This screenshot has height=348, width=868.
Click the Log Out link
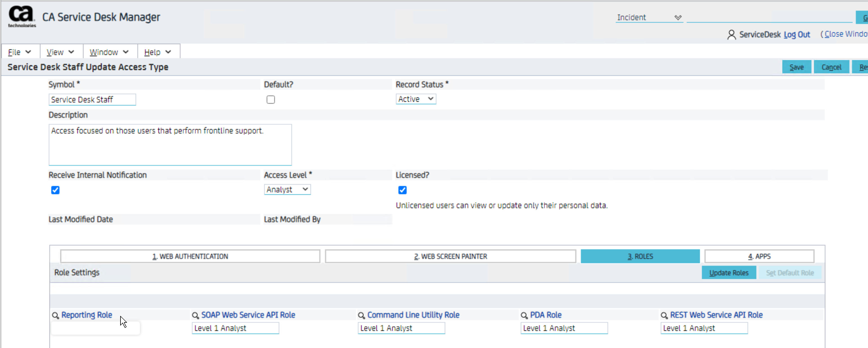click(x=796, y=35)
